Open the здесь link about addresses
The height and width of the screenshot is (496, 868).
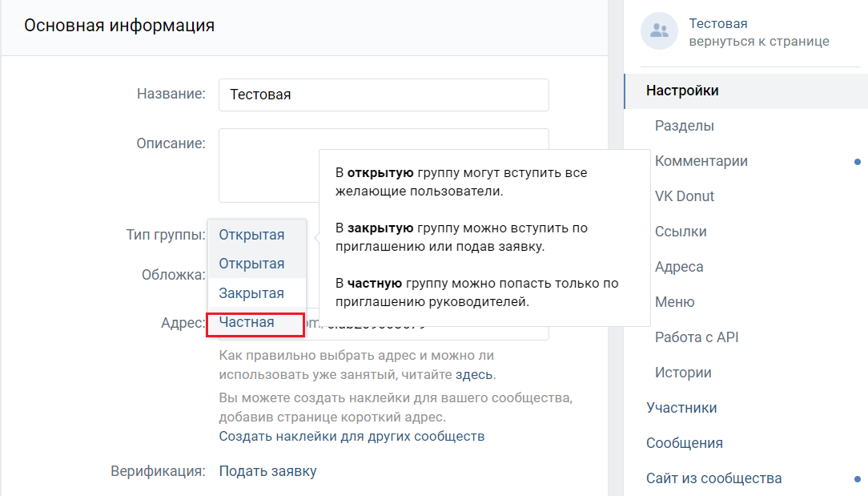(x=474, y=375)
